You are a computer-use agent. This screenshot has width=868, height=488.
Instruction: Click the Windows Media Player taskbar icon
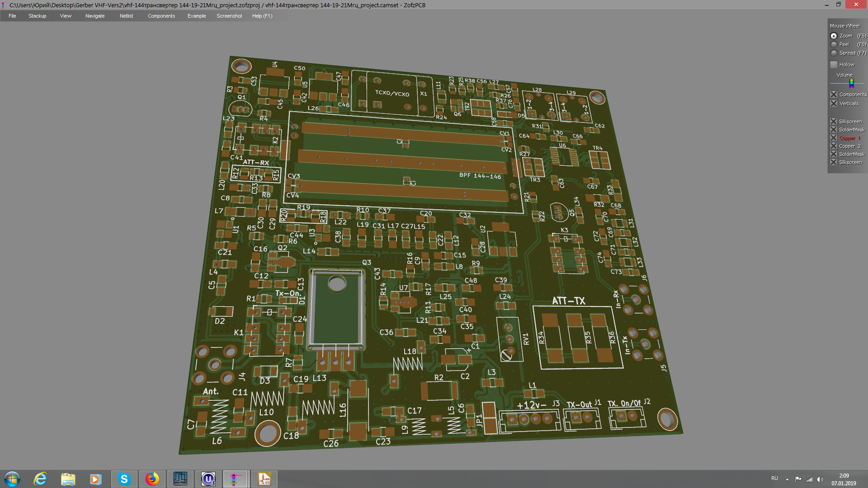[x=95, y=479]
